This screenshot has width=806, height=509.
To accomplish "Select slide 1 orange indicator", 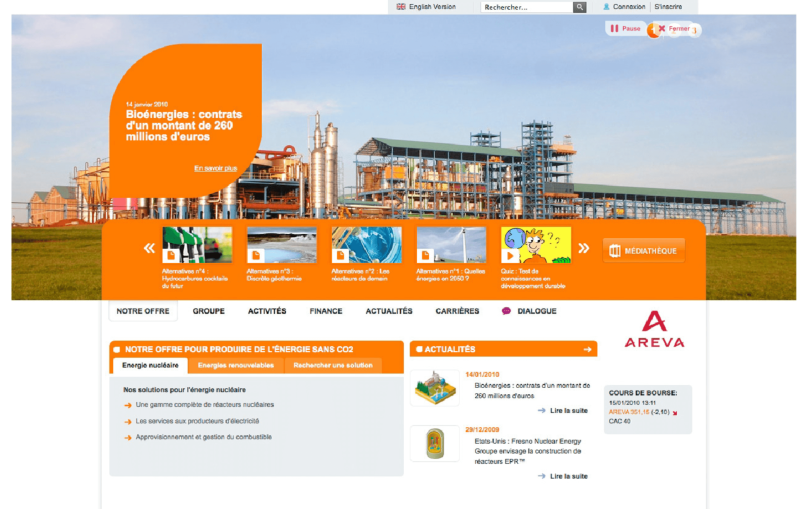I will click(653, 31).
